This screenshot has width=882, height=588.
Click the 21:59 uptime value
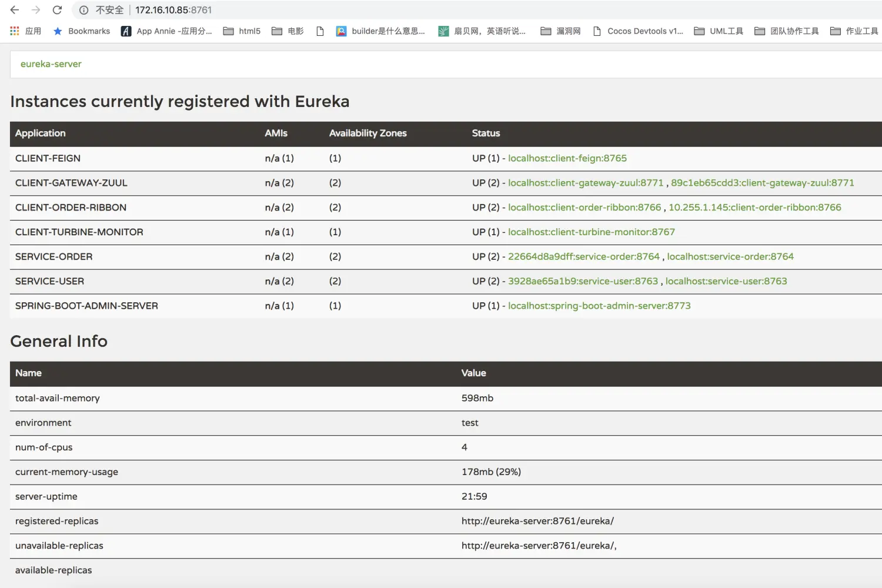(x=475, y=497)
